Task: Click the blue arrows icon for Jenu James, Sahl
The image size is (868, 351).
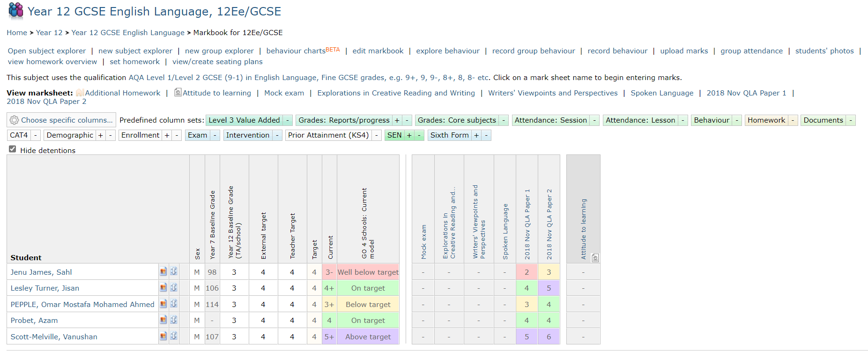Action: (174, 271)
